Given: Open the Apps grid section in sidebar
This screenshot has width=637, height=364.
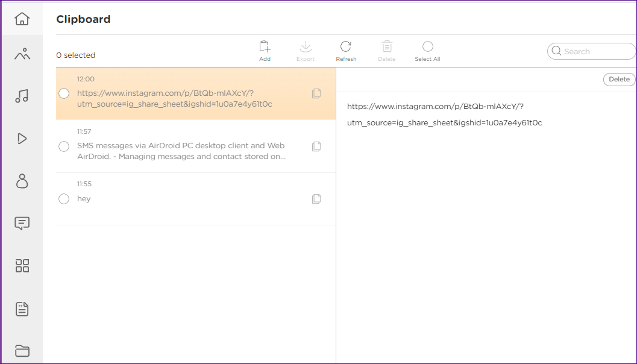Looking at the screenshot, I should point(22,266).
